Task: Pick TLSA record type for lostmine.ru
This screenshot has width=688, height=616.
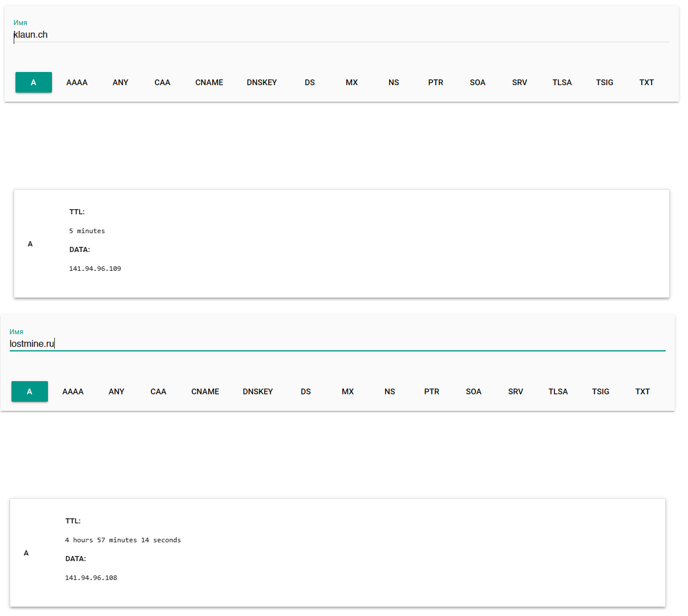Action: [x=558, y=391]
